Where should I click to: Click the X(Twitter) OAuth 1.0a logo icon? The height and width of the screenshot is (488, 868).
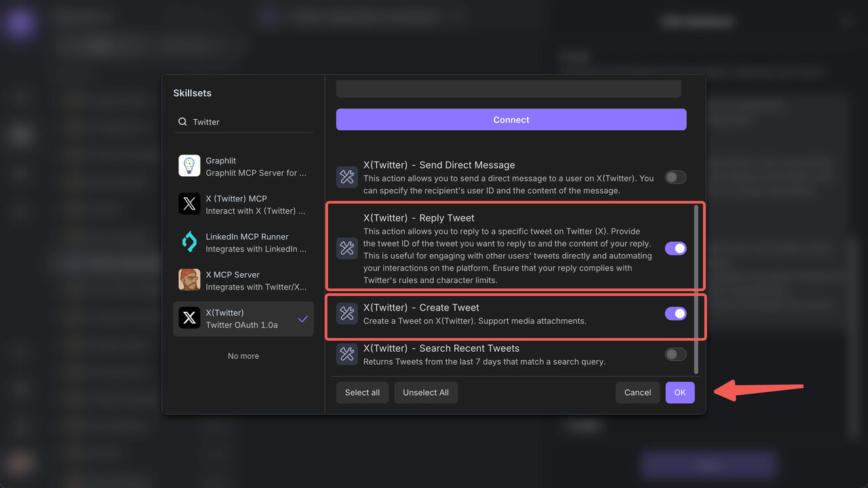point(189,318)
